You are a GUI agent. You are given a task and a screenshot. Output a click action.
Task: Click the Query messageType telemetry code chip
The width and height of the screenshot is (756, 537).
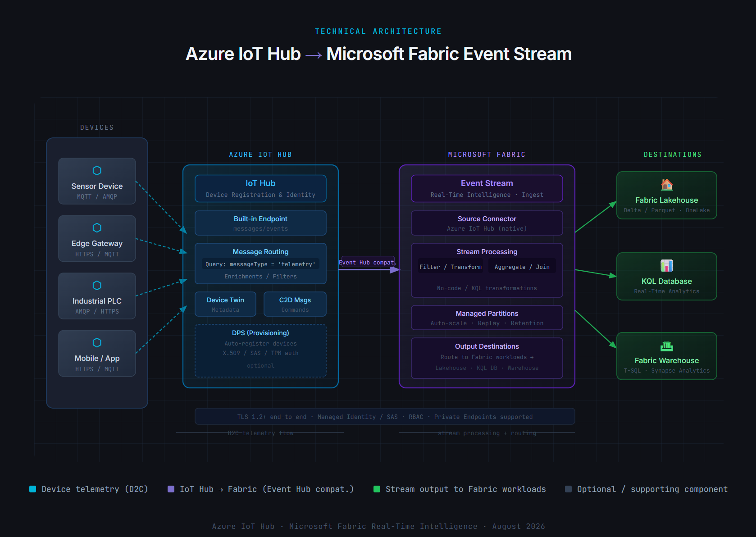pyautogui.click(x=260, y=264)
